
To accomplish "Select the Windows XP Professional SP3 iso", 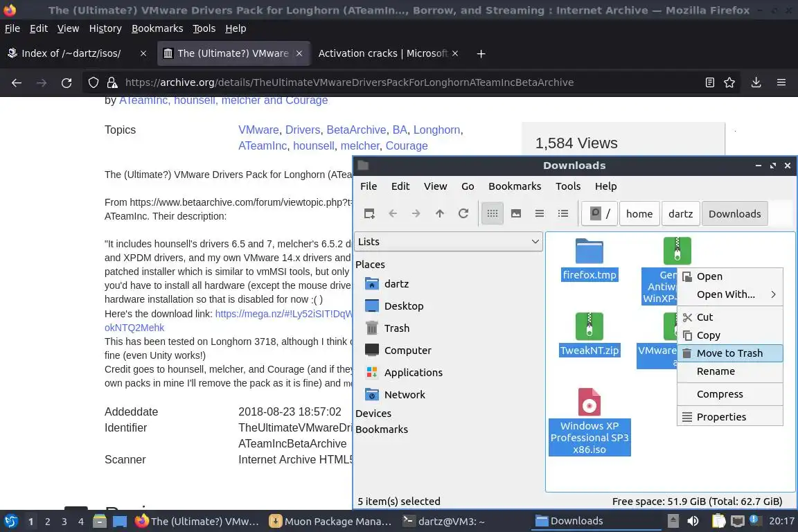I will [x=589, y=422].
